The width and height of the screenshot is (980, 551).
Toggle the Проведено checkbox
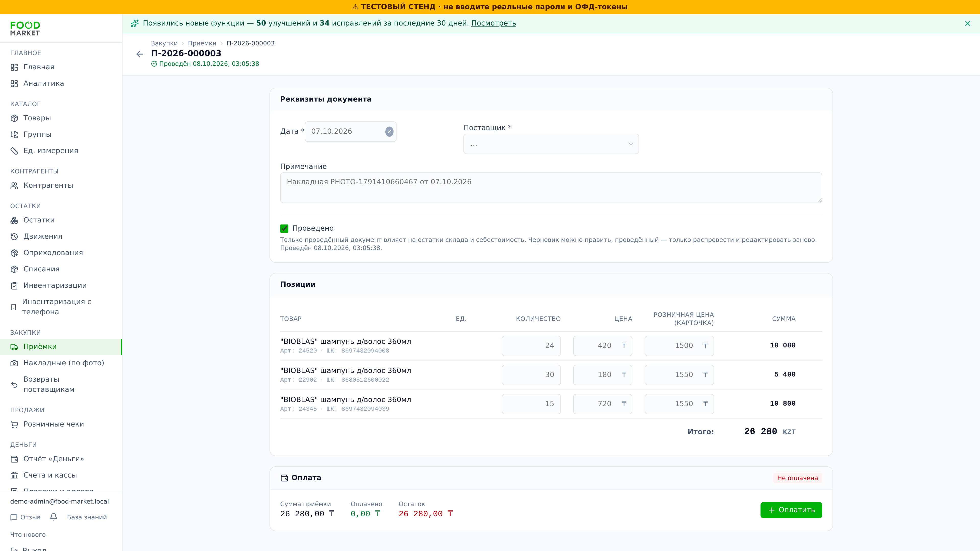[x=284, y=228]
